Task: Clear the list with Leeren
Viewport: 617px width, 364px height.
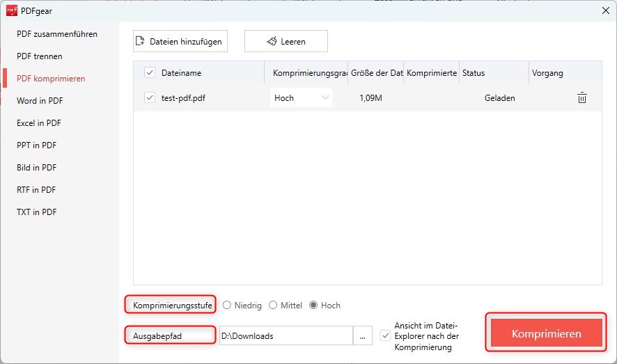Action: coord(286,41)
